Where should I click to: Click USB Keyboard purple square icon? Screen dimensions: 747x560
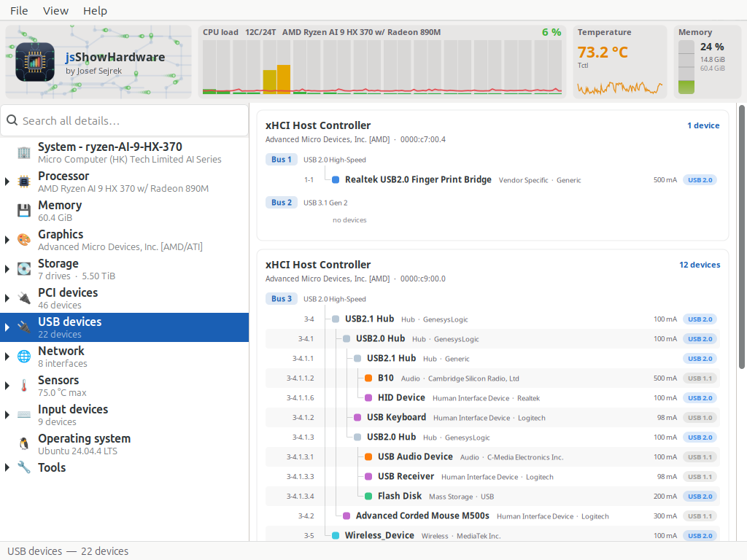click(x=357, y=418)
